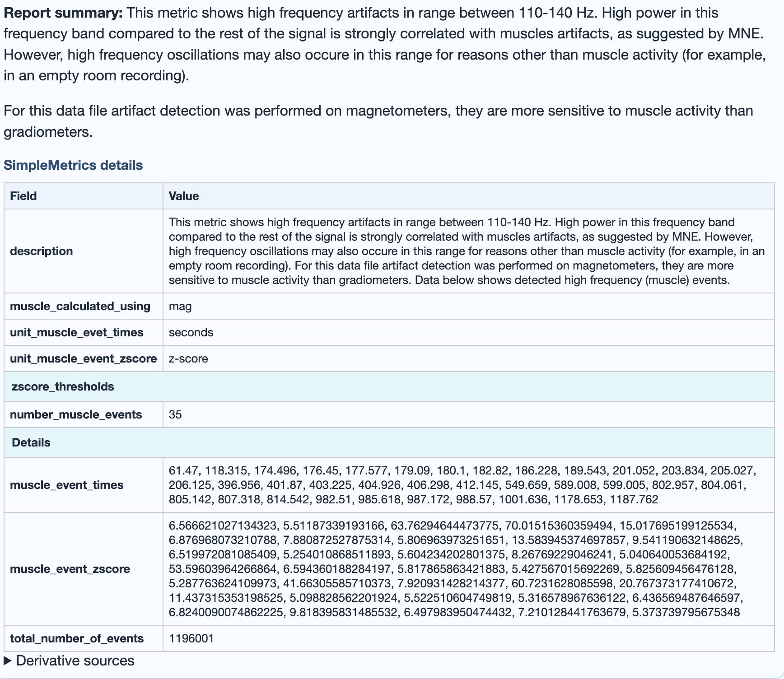Viewport: 784px width, 679px height.
Task: Select the total_number_of_events field cell
Action: [84, 638]
